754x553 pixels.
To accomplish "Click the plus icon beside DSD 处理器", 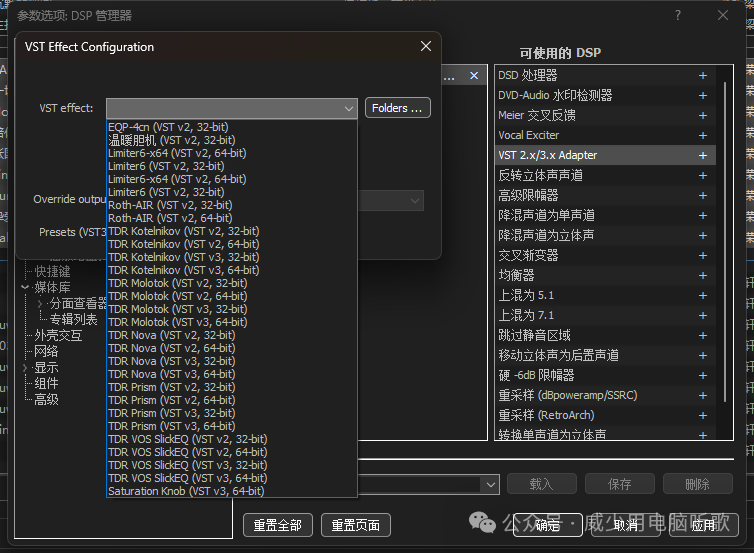I will 702,76.
